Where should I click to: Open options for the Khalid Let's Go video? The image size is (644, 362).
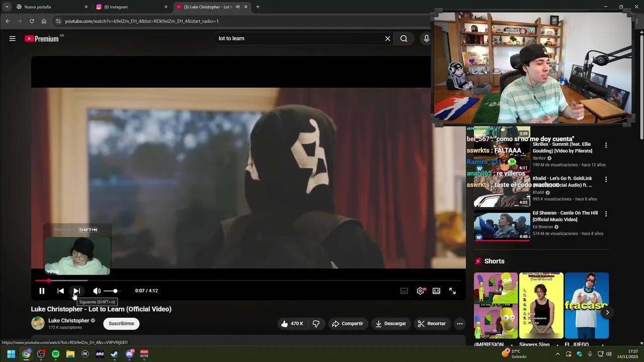point(606,179)
